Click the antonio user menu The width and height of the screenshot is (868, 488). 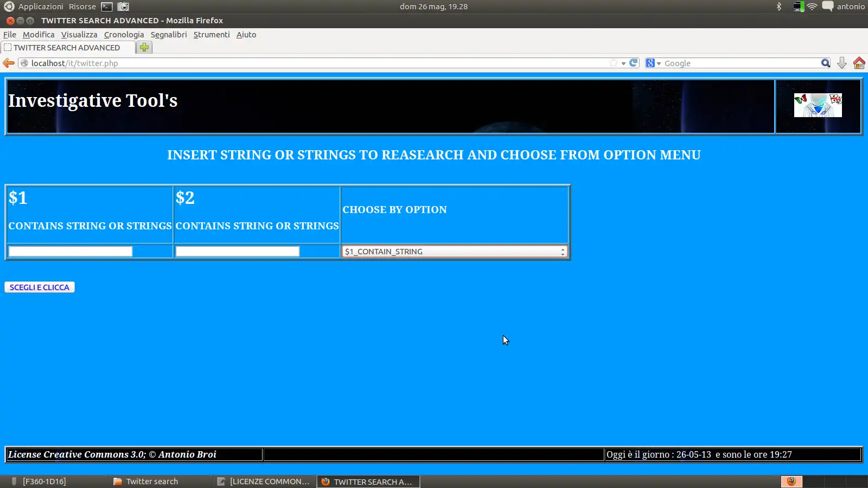[851, 7]
